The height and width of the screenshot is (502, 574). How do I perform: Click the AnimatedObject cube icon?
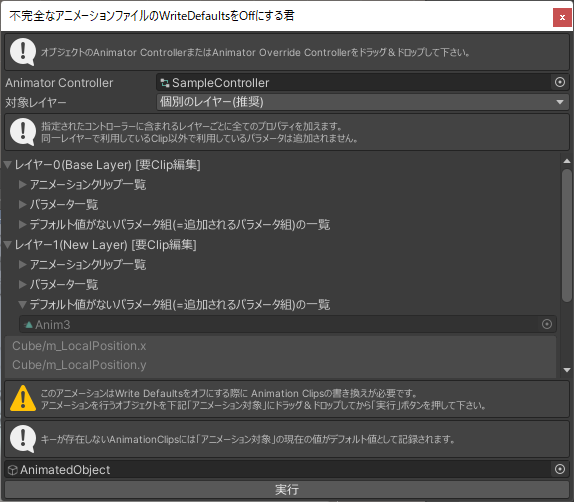[x=13, y=470]
